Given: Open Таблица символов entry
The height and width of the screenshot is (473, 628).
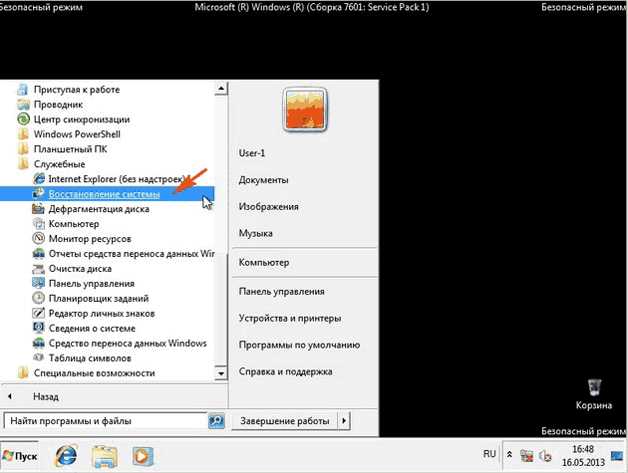Looking at the screenshot, I should pos(90,358).
